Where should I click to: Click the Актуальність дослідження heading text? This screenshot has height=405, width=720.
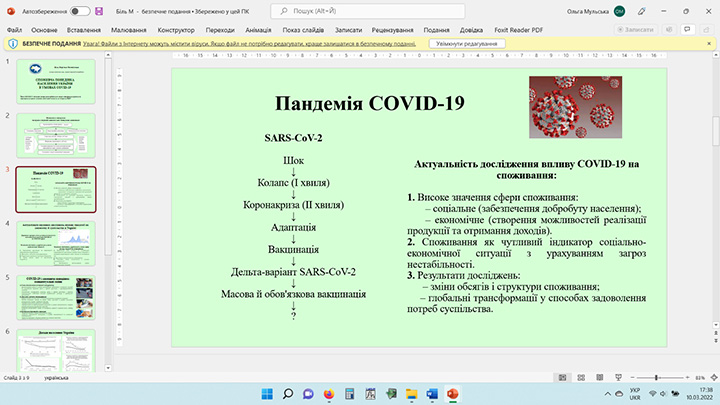point(526,169)
